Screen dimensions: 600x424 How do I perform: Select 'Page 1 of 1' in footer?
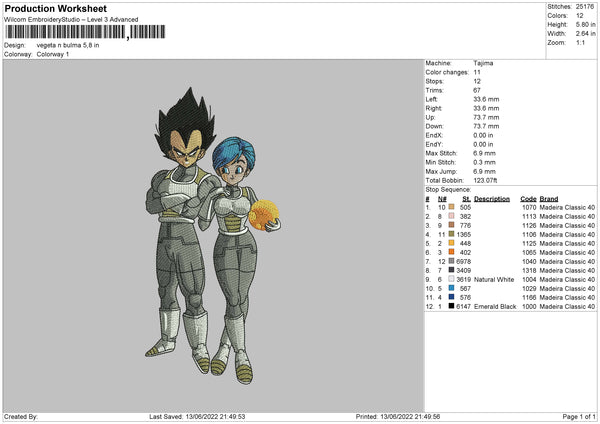[579, 417]
